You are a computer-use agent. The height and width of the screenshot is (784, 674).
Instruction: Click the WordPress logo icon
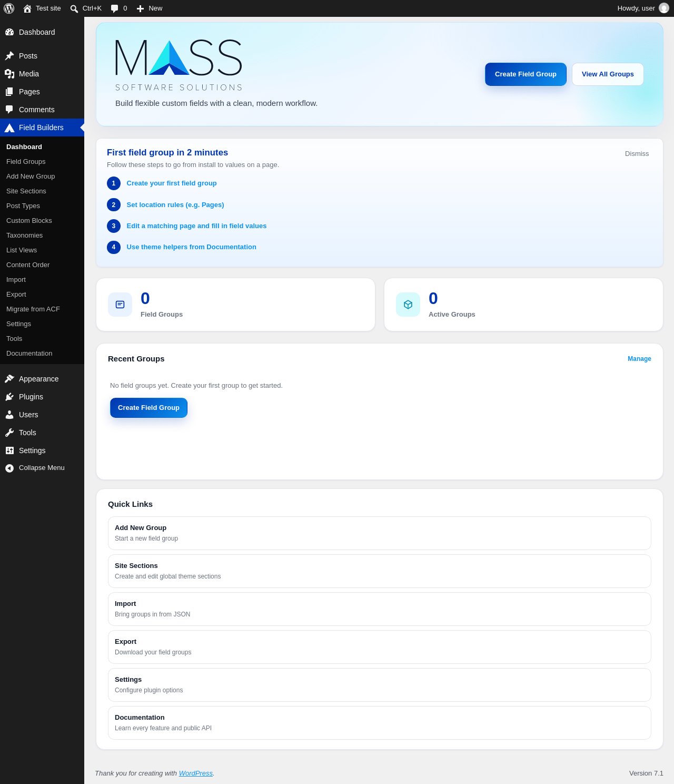(x=9, y=8)
